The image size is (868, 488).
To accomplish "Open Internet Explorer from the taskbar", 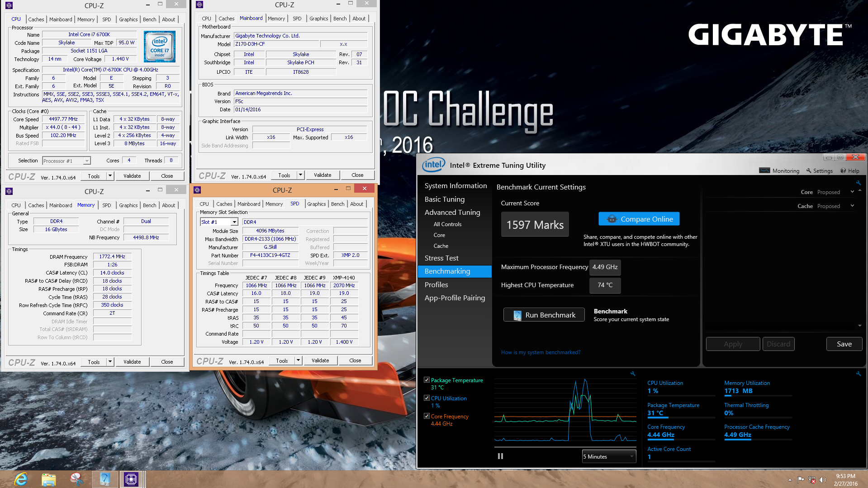I will tap(21, 479).
